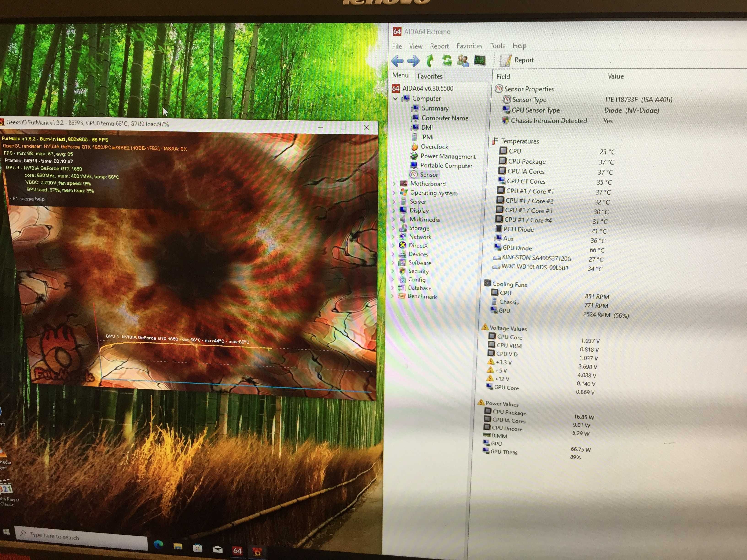Click the Devices icon in the tree
This screenshot has width=747, height=560.
pos(402,254)
